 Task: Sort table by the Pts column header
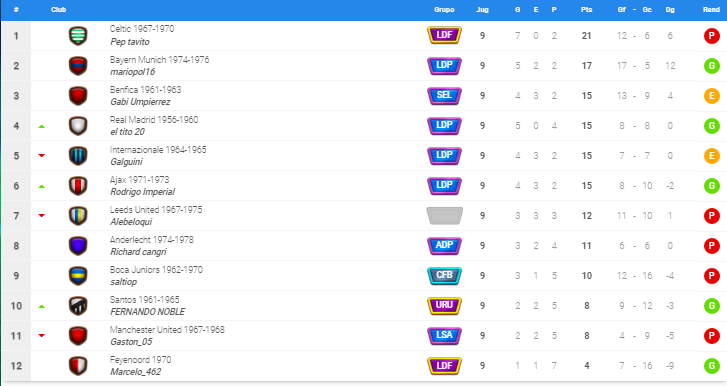[x=587, y=9]
